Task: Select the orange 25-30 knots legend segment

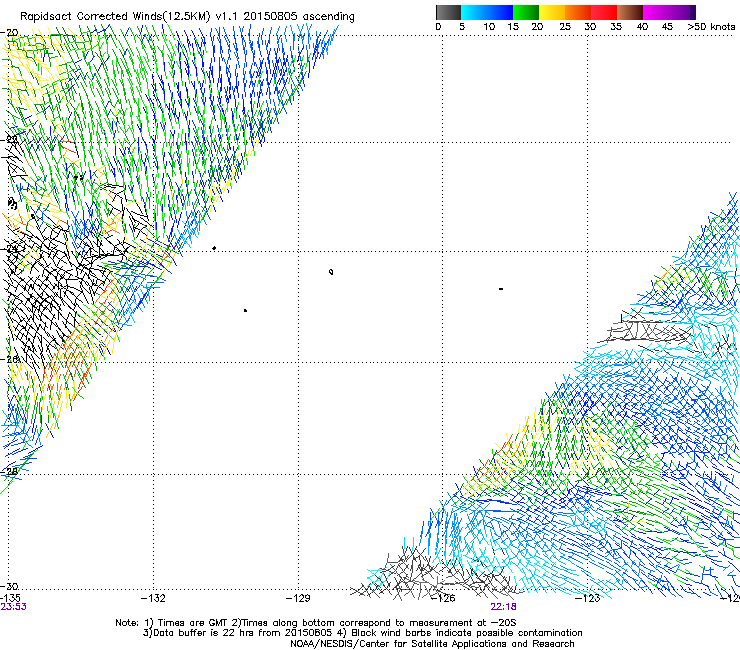Action: [578, 12]
